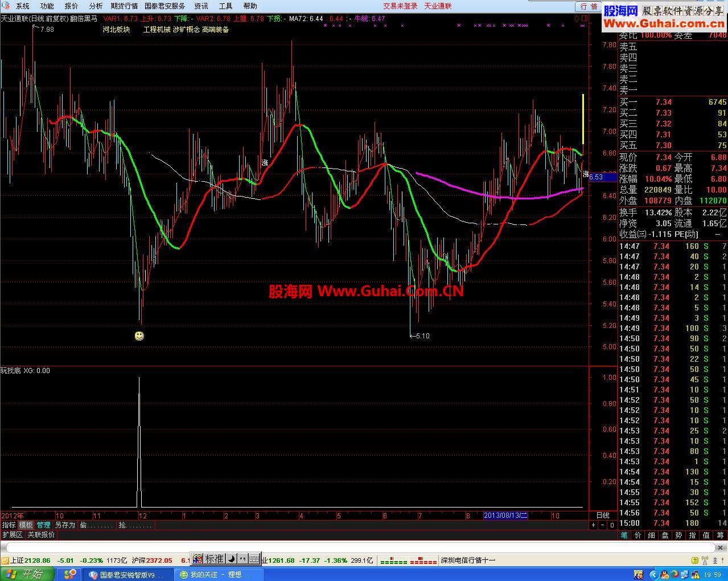
Task: Click the IME input method logo icon
Action: 198,559
